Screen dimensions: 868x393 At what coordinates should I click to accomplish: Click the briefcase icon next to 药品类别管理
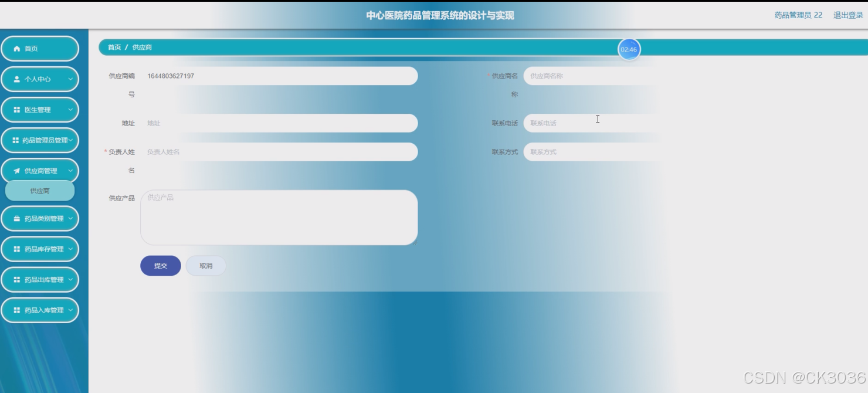tap(17, 218)
